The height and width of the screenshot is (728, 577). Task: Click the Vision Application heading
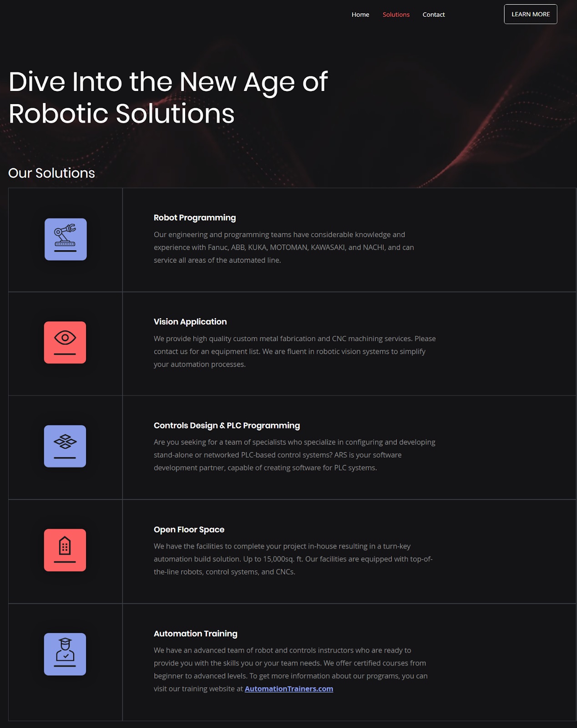coord(190,322)
